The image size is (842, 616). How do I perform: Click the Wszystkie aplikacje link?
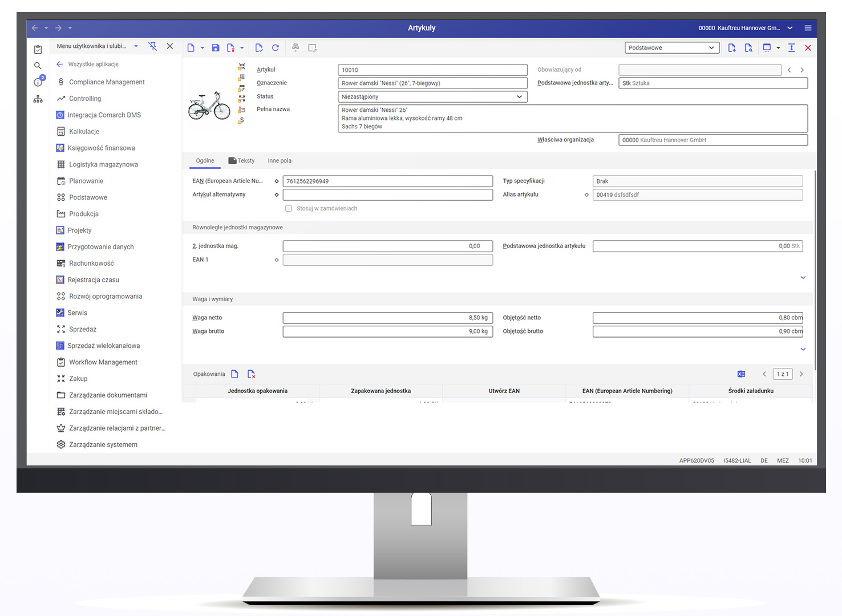(x=94, y=64)
